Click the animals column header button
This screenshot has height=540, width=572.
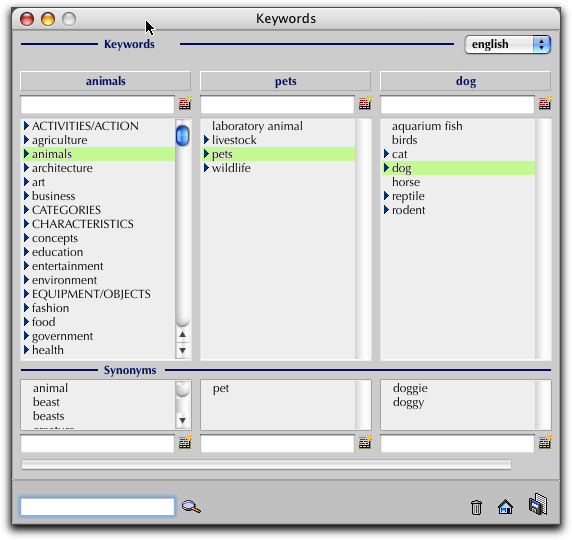[105, 81]
